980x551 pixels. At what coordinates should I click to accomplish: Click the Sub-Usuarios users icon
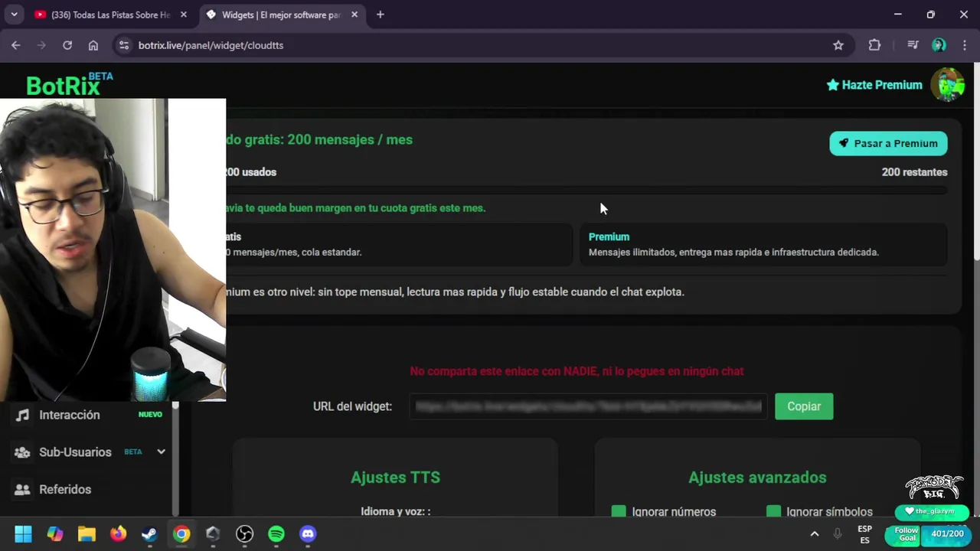pyautogui.click(x=22, y=452)
